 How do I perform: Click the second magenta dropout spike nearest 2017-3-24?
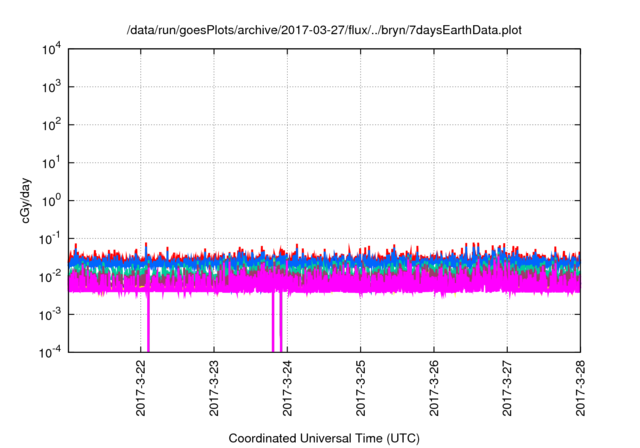point(281,322)
